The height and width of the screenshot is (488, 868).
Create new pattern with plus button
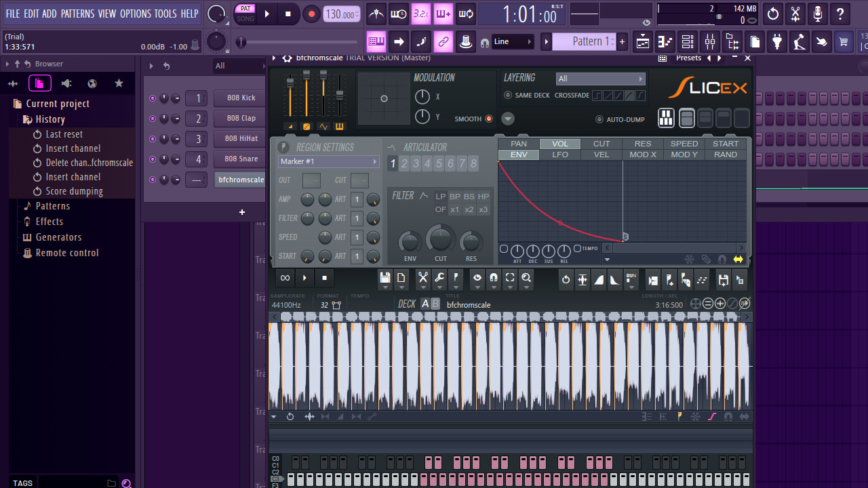click(x=622, y=41)
